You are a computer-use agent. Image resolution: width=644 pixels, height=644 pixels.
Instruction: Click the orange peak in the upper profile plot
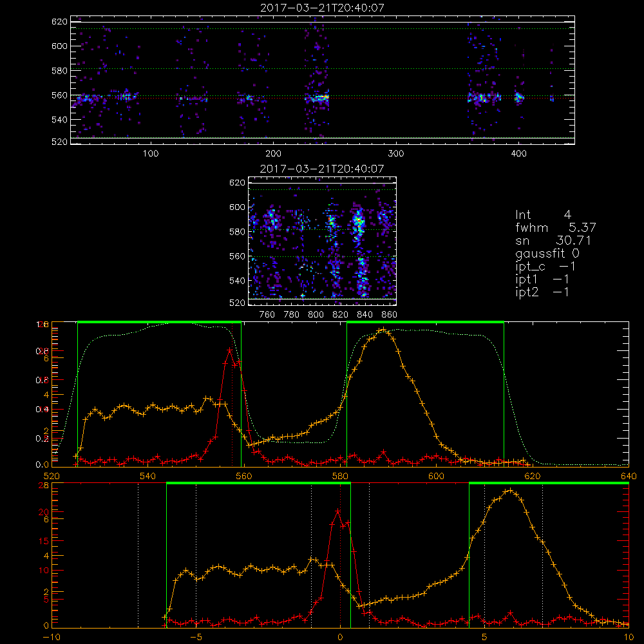pyautogui.click(x=383, y=329)
